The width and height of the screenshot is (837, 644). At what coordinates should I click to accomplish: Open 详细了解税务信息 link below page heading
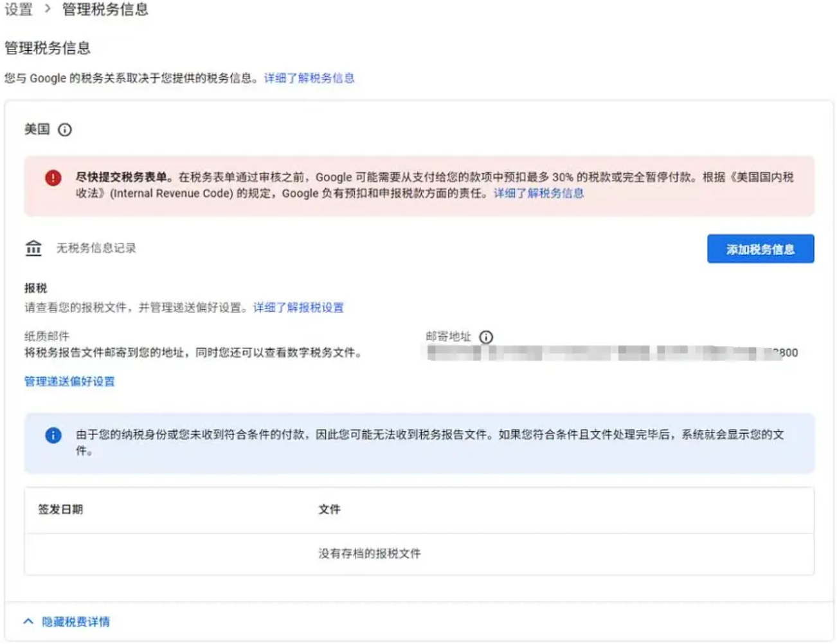[309, 78]
